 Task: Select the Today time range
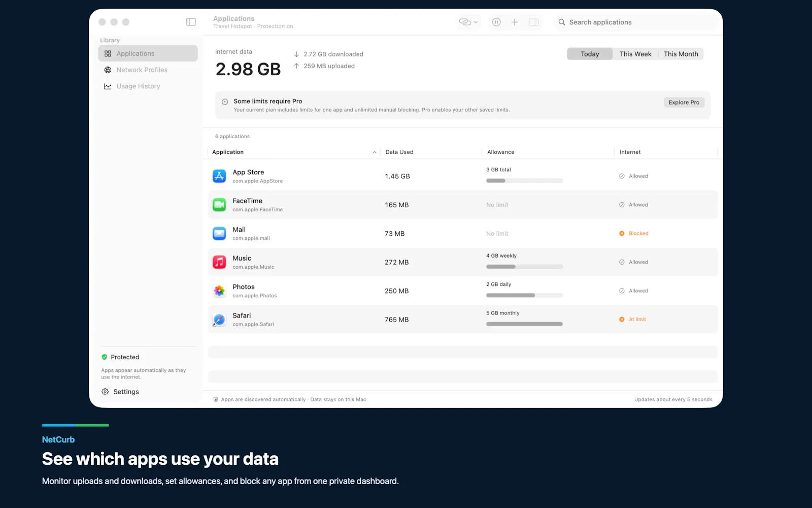(x=590, y=54)
